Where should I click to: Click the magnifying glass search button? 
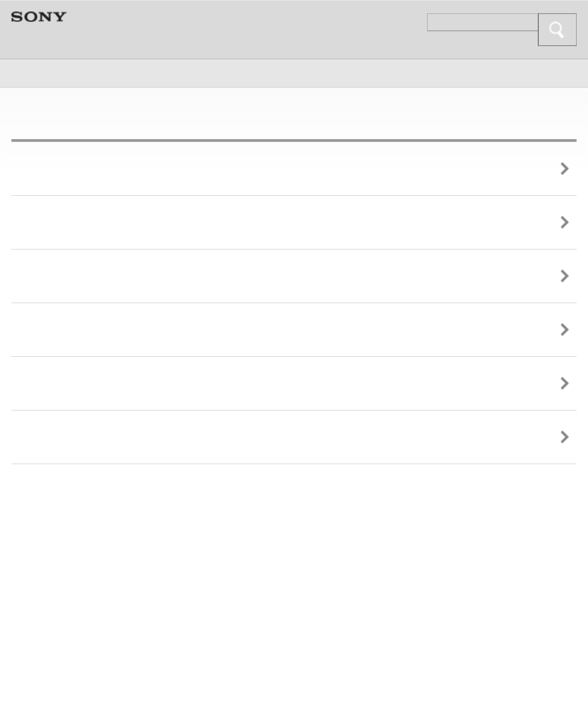557,30
